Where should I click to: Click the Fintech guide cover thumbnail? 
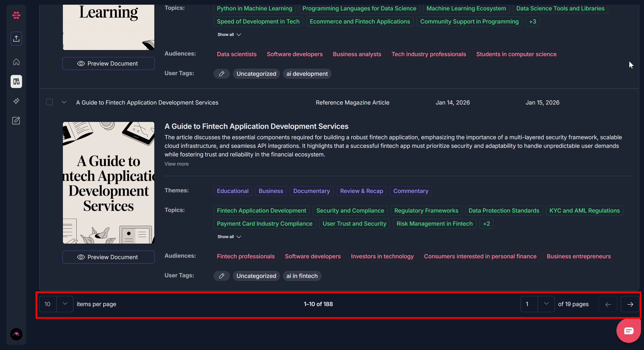[108, 183]
